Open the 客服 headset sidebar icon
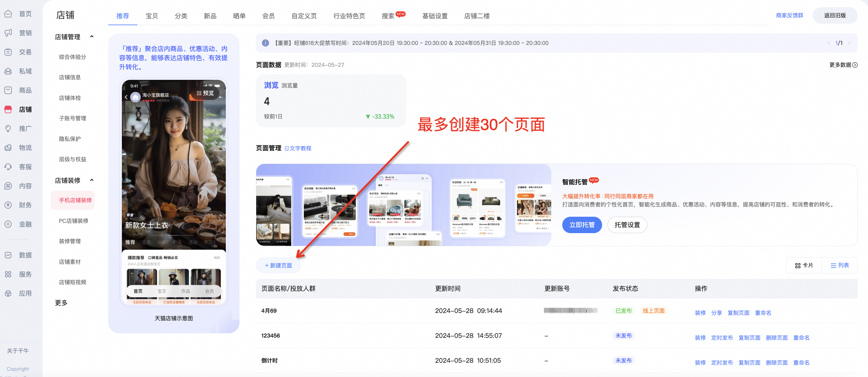Image resolution: width=868 pixels, height=377 pixels. click(x=8, y=167)
